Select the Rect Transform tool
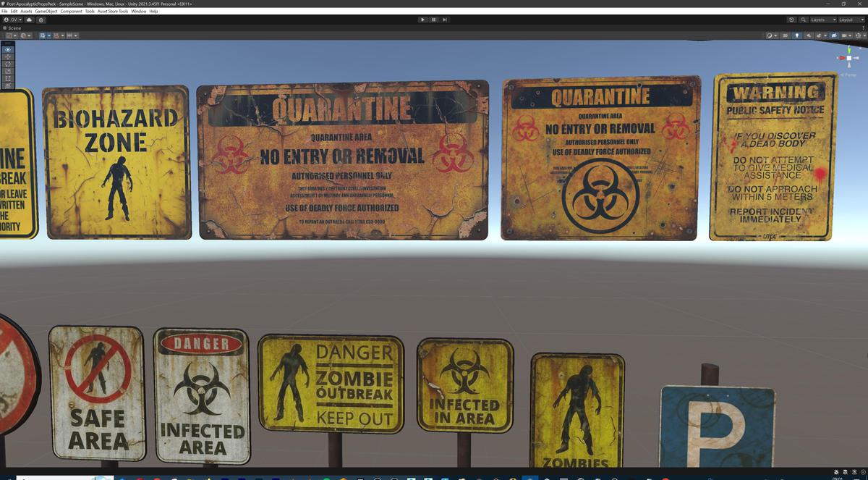868x480 pixels. pyautogui.click(x=7, y=78)
